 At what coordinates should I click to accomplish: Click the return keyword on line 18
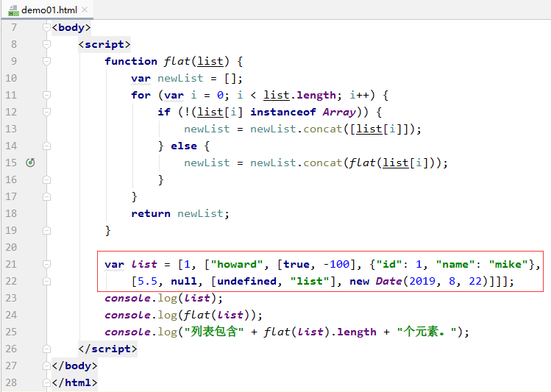(x=151, y=213)
